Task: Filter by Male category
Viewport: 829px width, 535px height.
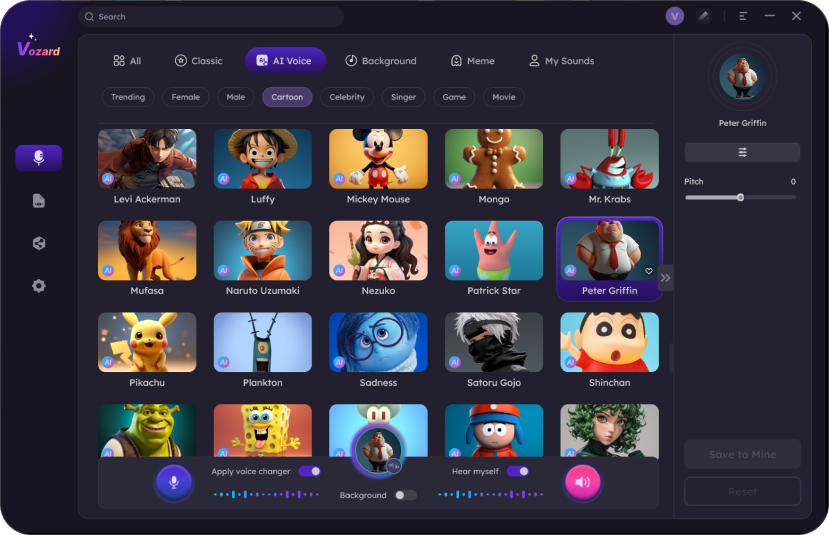Action: point(236,97)
